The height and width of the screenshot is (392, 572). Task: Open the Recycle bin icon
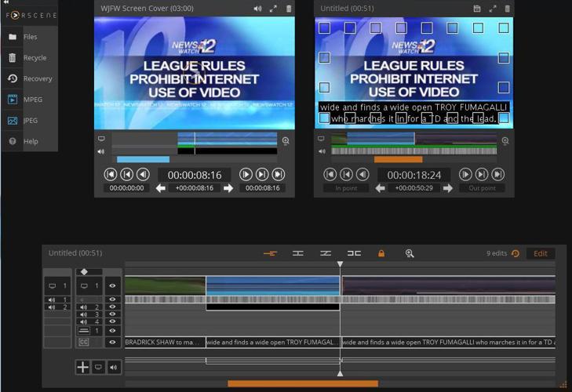13,57
